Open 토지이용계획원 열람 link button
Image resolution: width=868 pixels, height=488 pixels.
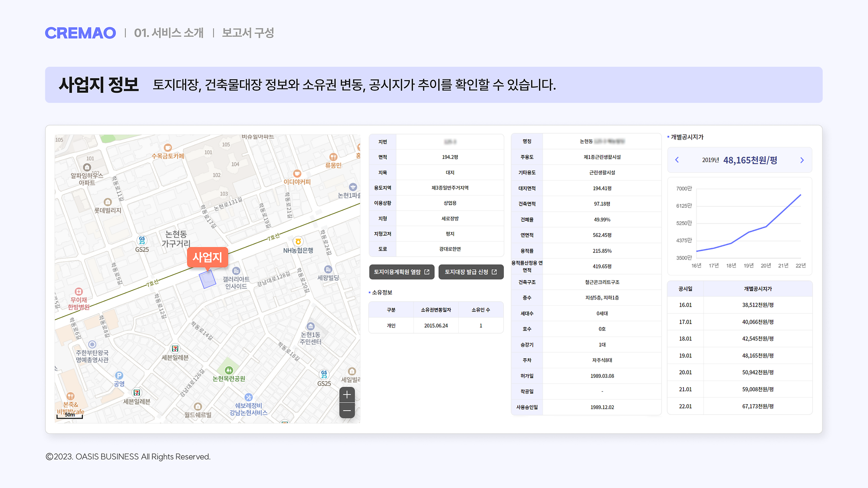(x=401, y=272)
